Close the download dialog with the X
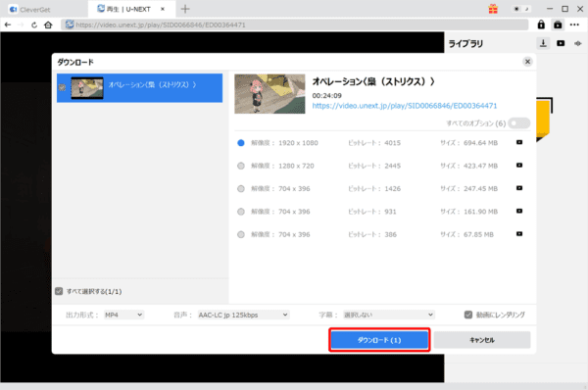The height and width of the screenshot is (390, 588). 527,62
